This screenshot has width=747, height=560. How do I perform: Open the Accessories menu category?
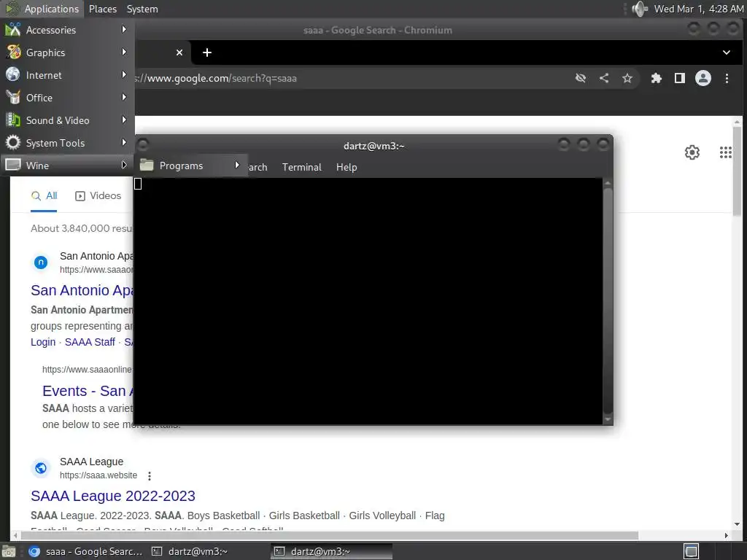67,30
